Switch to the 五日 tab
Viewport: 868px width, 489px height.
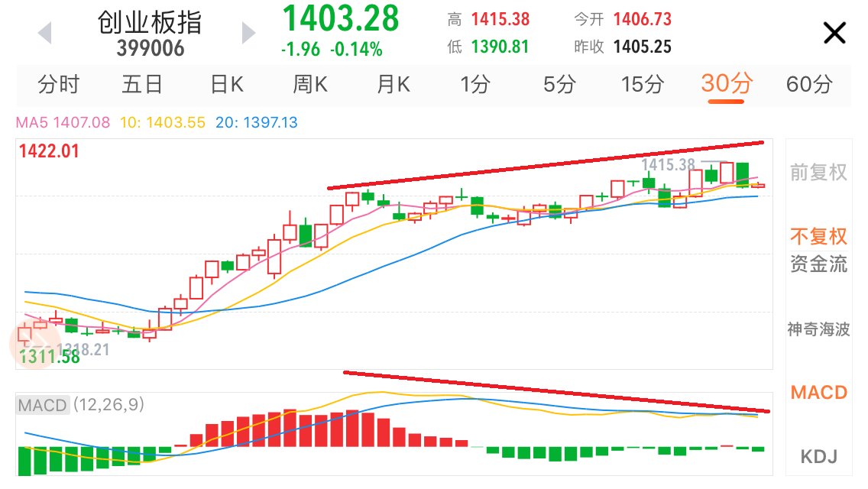[141, 85]
